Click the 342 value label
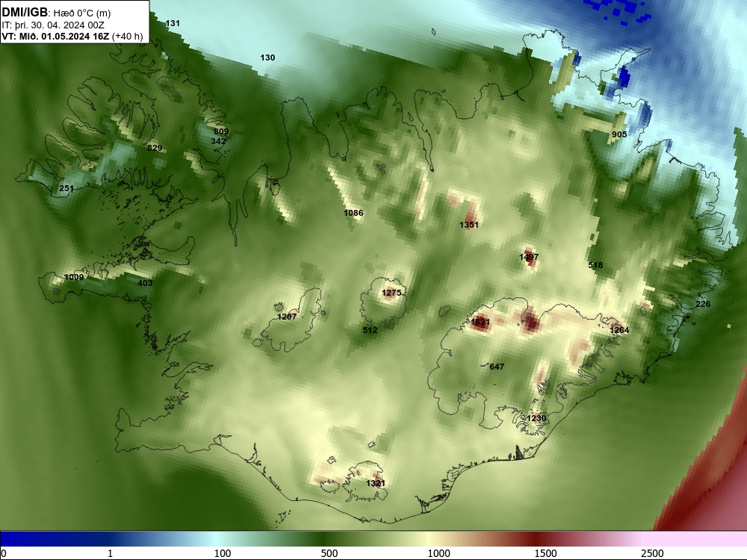Image resolution: width=747 pixels, height=560 pixels. click(x=218, y=141)
